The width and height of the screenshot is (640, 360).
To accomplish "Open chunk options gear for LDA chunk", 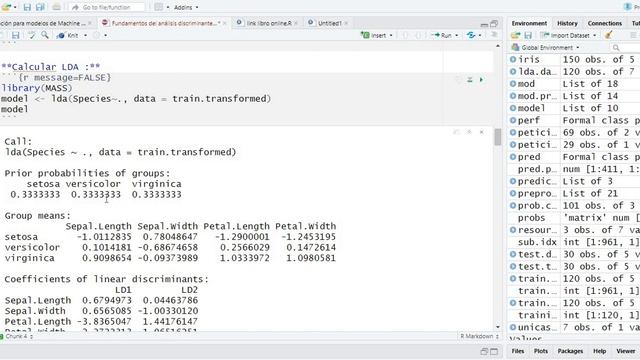I will tap(458, 80).
